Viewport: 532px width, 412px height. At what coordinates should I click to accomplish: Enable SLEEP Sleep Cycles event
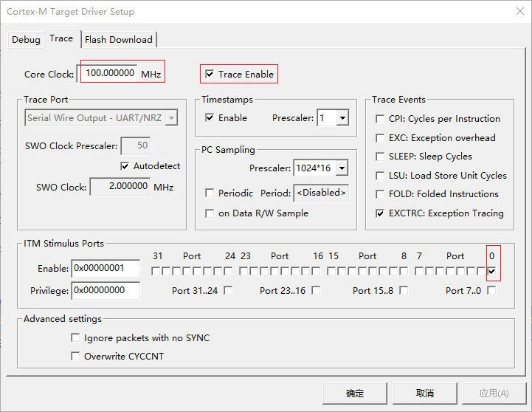pos(380,157)
